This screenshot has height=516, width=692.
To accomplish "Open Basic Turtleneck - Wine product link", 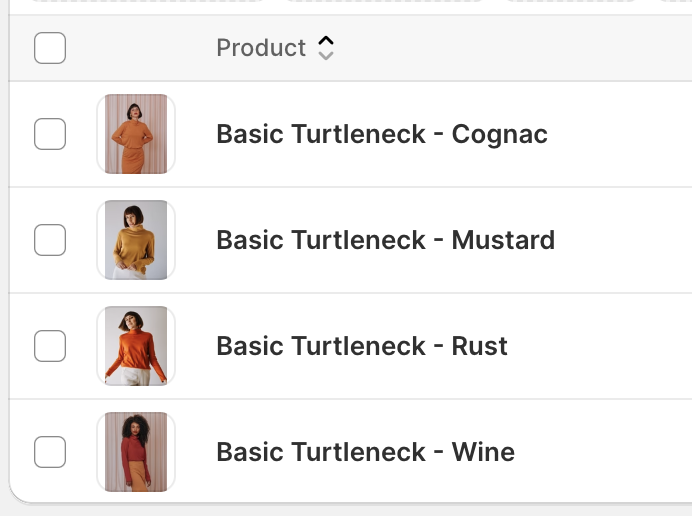I will coord(365,452).
